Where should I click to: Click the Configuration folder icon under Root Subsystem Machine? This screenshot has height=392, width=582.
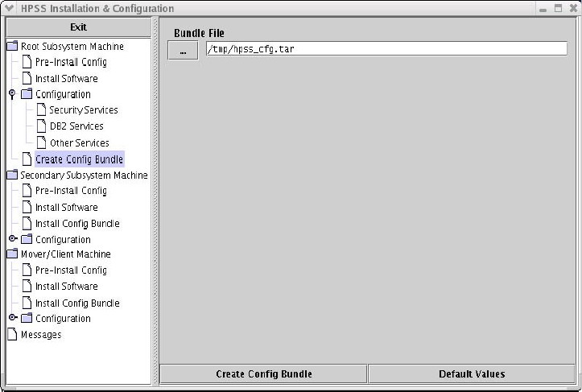[x=27, y=94]
